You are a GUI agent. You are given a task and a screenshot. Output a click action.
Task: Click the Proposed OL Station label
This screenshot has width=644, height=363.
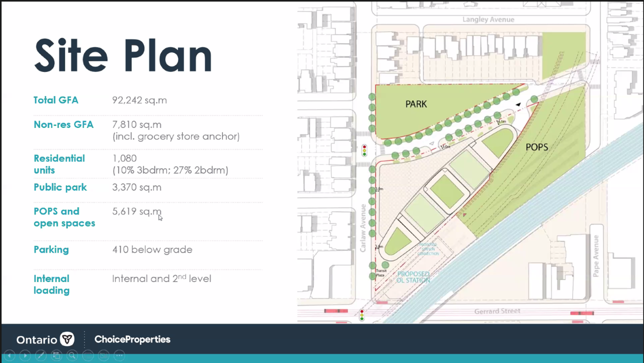pos(413,277)
